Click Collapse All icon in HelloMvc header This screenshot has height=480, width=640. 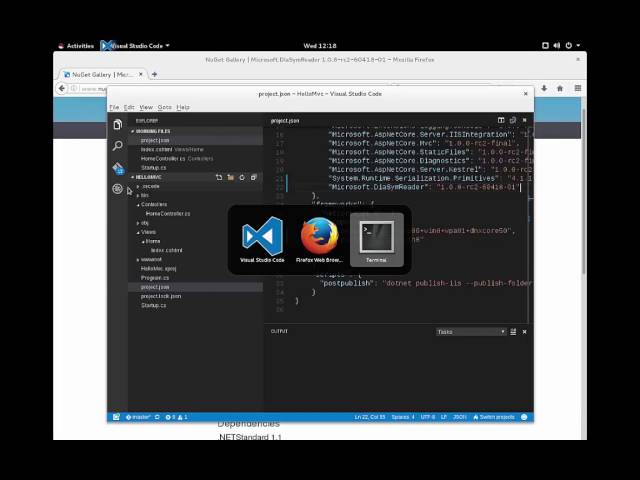[x=253, y=177]
